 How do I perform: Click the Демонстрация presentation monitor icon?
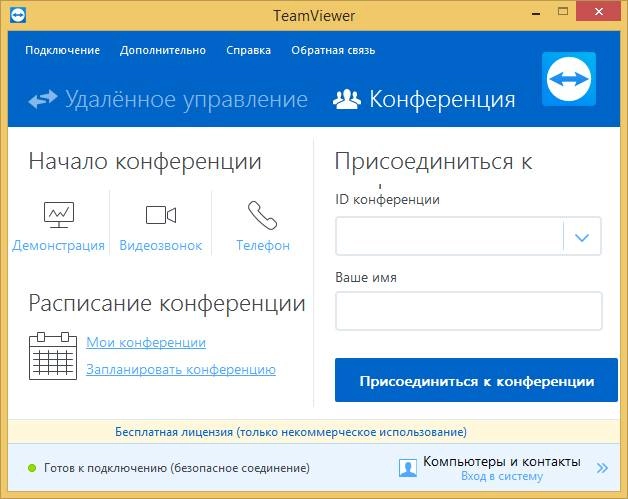(x=59, y=215)
